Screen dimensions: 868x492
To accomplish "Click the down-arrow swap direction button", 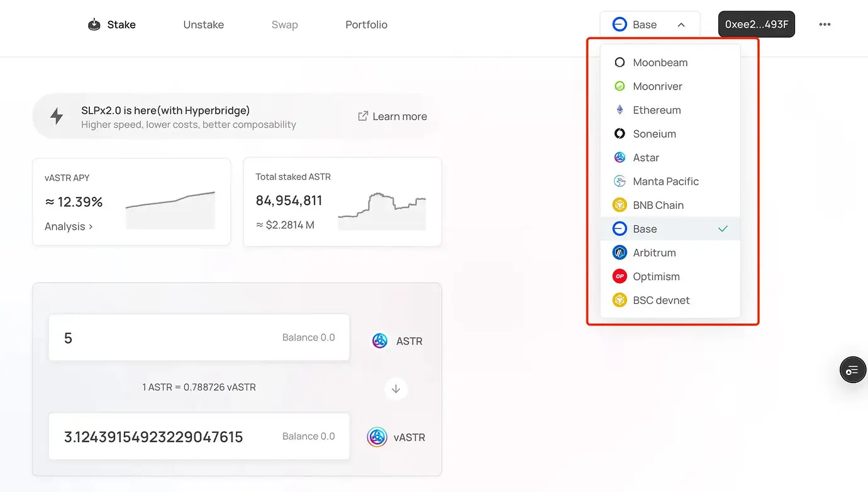I will [396, 389].
